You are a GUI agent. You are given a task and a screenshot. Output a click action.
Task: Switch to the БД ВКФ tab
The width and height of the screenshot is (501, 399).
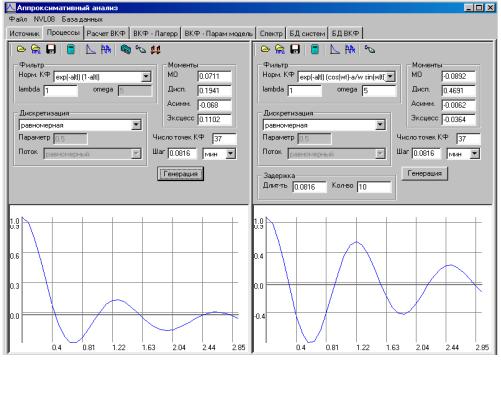coord(345,34)
